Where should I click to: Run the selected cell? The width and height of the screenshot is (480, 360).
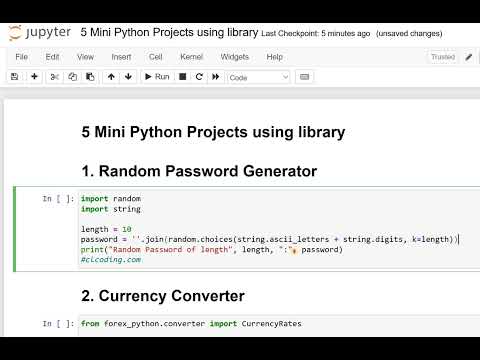(x=157, y=77)
